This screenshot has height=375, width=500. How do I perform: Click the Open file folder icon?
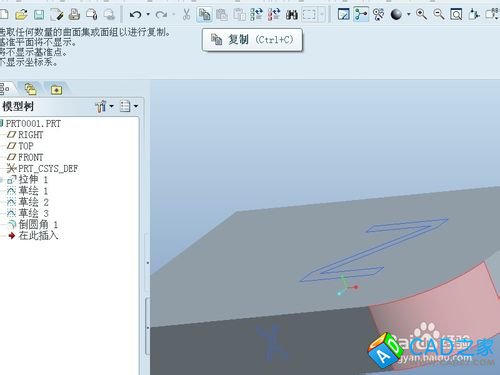[21, 15]
